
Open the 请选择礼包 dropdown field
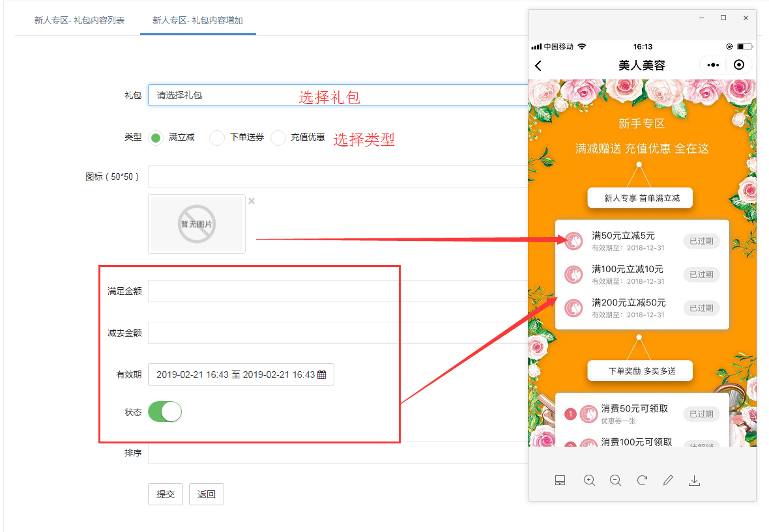click(x=338, y=95)
